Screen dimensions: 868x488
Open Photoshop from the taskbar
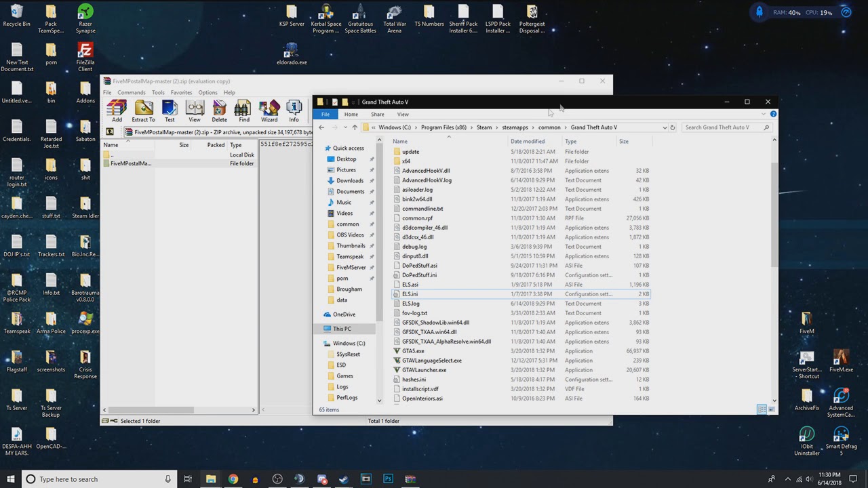point(388,479)
